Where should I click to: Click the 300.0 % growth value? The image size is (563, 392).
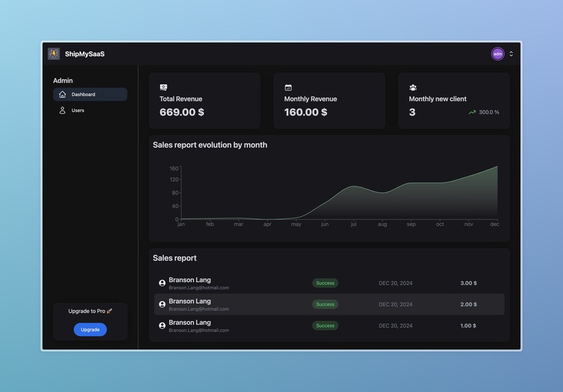click(x=489, y=112)
